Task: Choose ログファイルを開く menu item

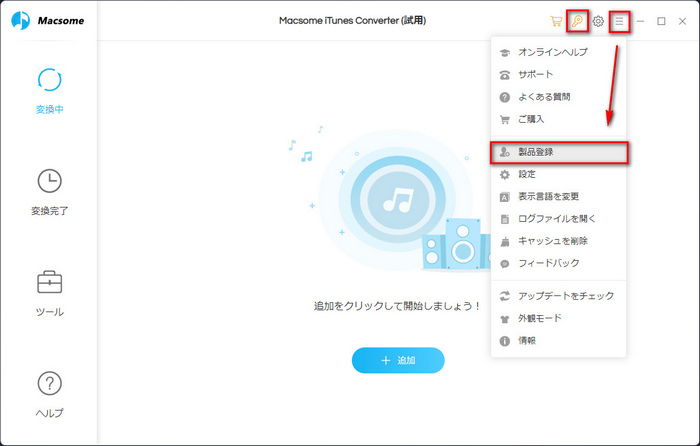Action: pyautogui.click(x=558, y=219)
